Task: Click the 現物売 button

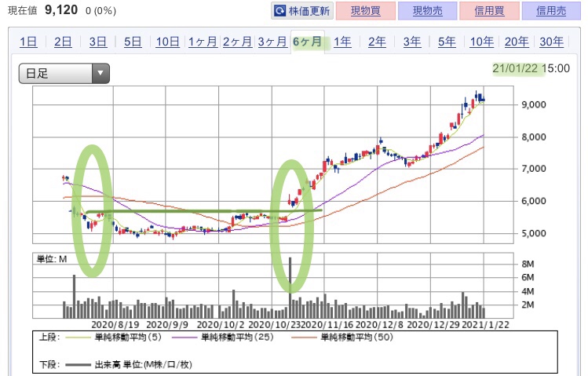Action: coord(428,11)
